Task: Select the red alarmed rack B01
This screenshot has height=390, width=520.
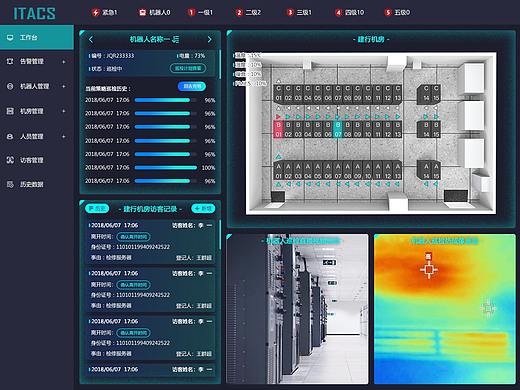Action: pos(278,130)
